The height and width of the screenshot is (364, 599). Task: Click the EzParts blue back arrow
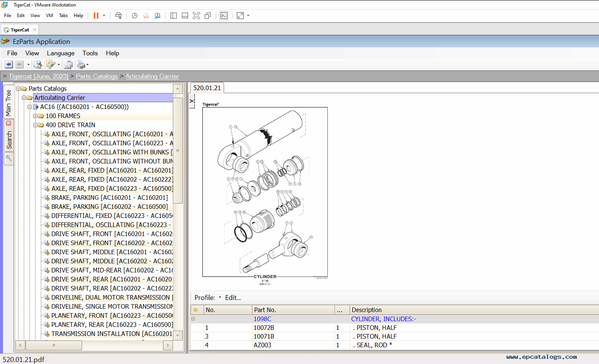9,65
